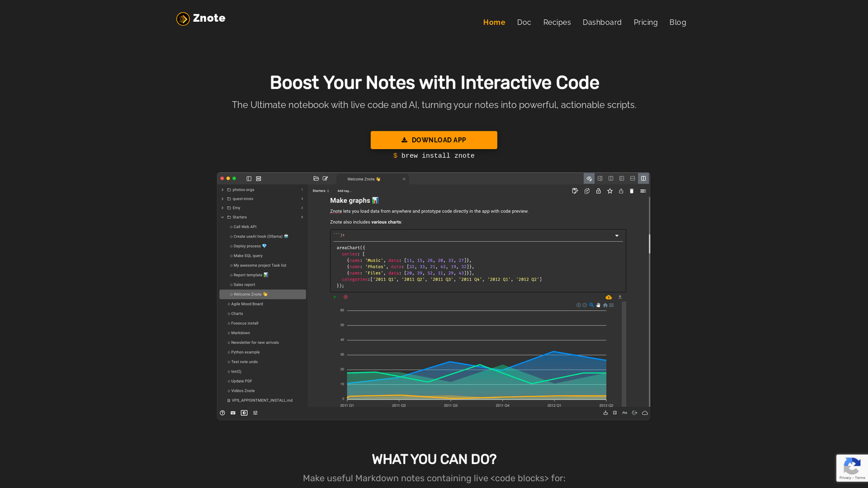868x488 pixels.
Task: Expand the quest-innov folder
Action: coord(222,199)
